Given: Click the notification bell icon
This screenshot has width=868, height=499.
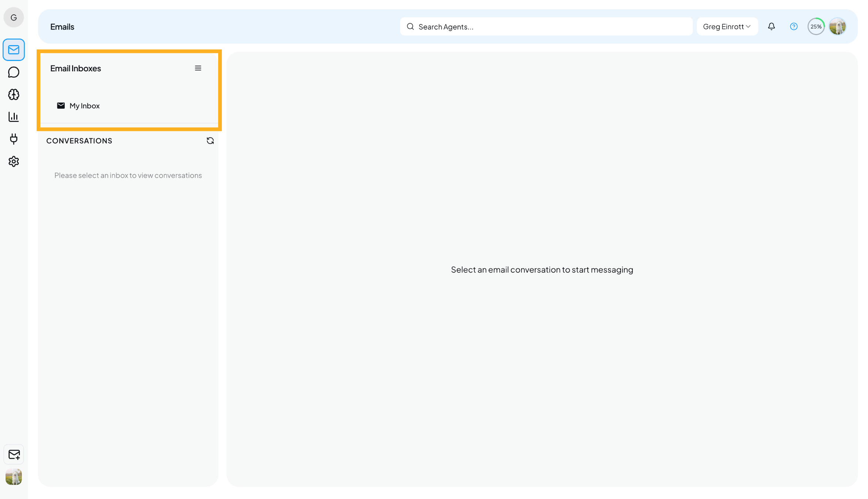Looking at the screenshot, I should [771, 26].
